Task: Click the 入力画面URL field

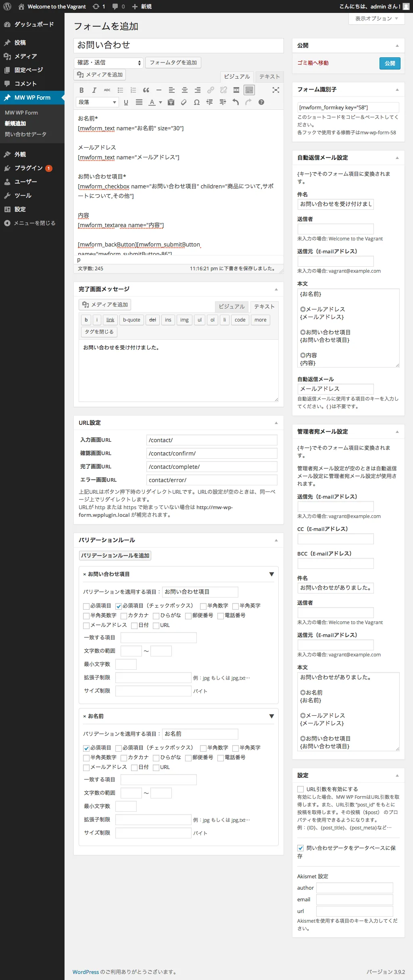Action: (212, 440)
